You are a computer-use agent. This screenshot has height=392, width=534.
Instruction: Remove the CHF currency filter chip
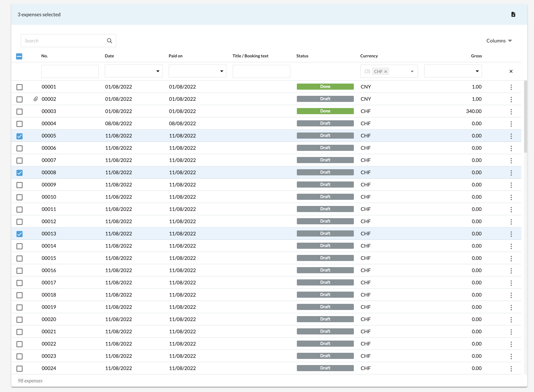point(386,72)
